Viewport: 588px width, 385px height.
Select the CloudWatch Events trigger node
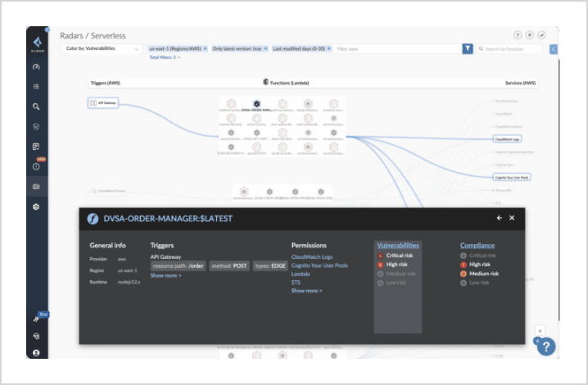107,191
